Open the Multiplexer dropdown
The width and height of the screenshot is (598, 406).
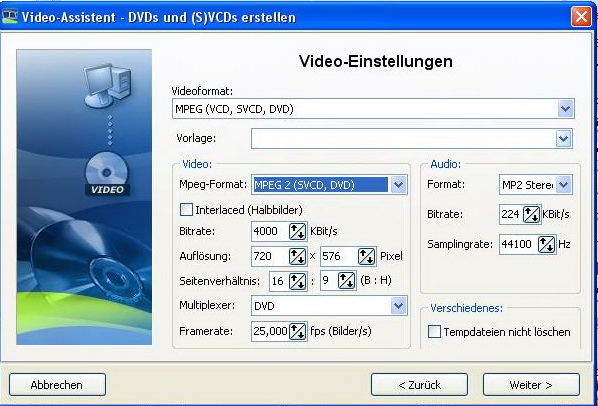pyautogui.click(x=398, y=306)
